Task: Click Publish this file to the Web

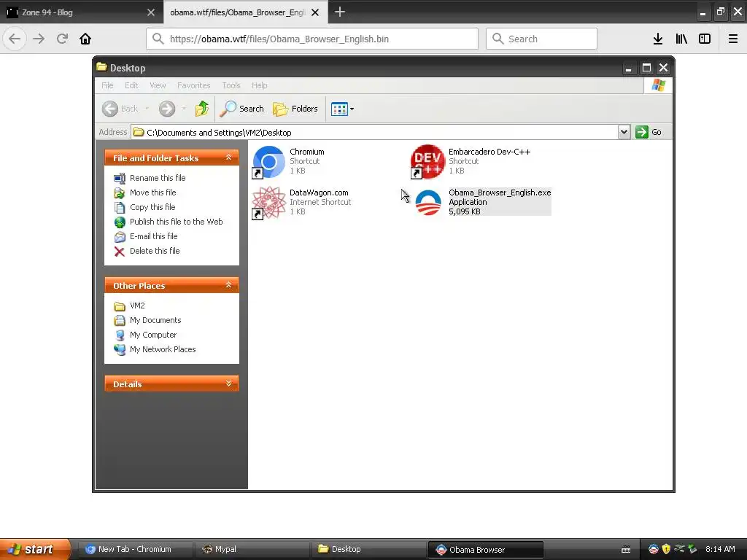Action: pos(169,222)
